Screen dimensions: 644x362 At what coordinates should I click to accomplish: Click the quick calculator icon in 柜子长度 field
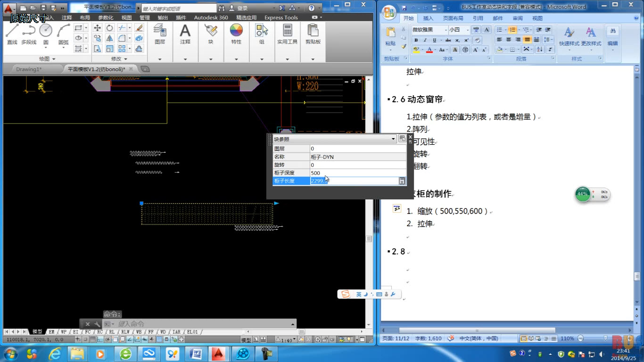pyautogui.click(x=402, y=181)
